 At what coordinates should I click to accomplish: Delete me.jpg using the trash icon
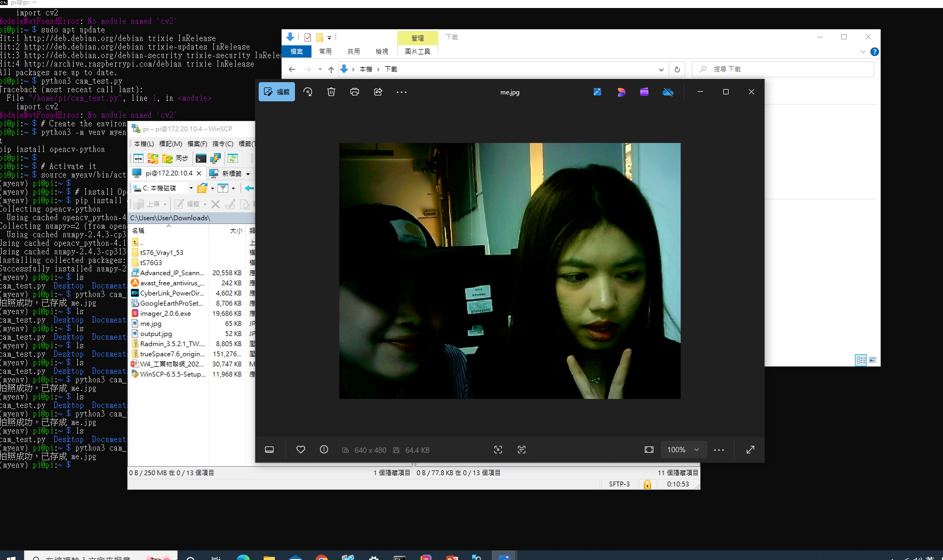[331, 91]
